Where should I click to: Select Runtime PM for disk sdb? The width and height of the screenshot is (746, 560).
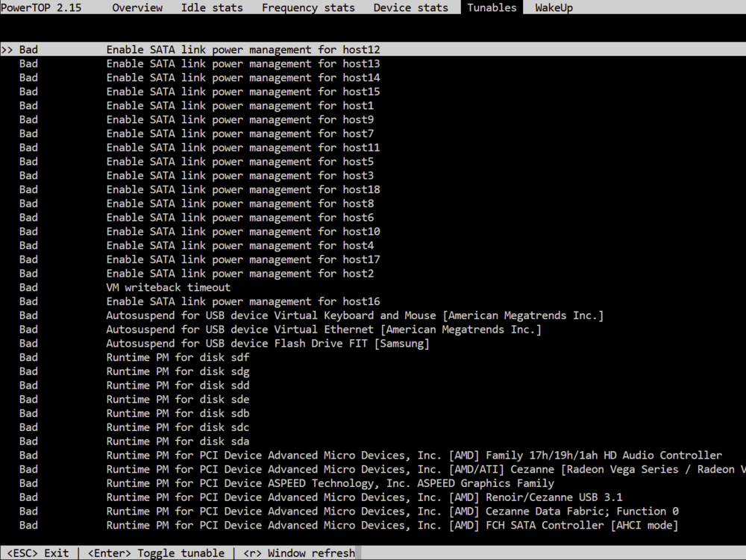[178, 414]
